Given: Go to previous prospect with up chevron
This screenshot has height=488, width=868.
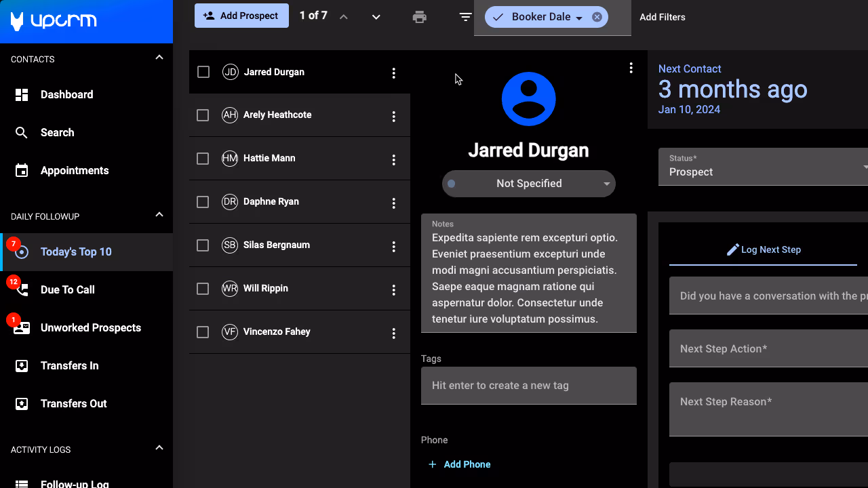Looking at the screenshot, I should tap(344, 17).
